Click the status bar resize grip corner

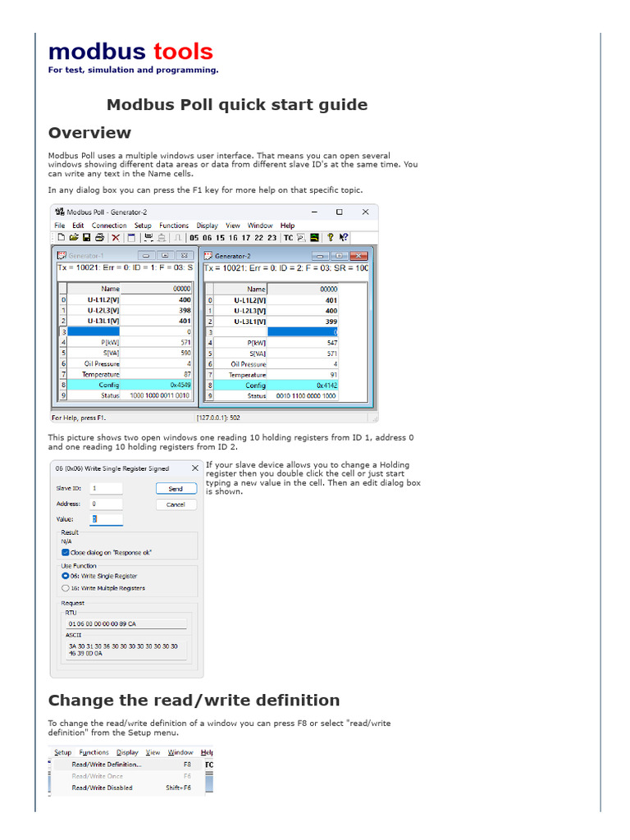tap(375, 418)
